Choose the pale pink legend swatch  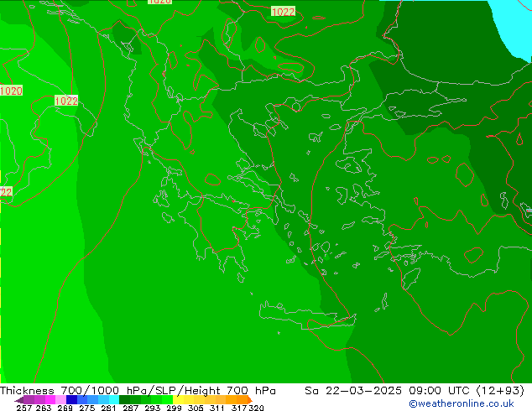point(60,399)
